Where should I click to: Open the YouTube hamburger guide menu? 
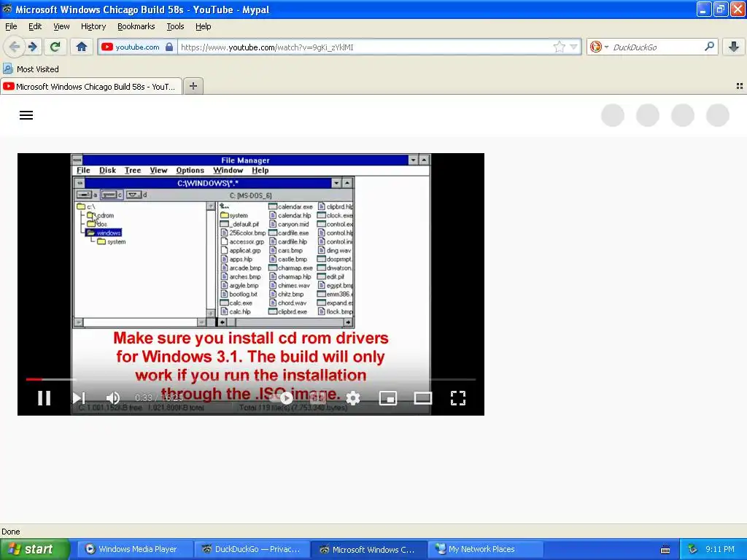[26, 115]
